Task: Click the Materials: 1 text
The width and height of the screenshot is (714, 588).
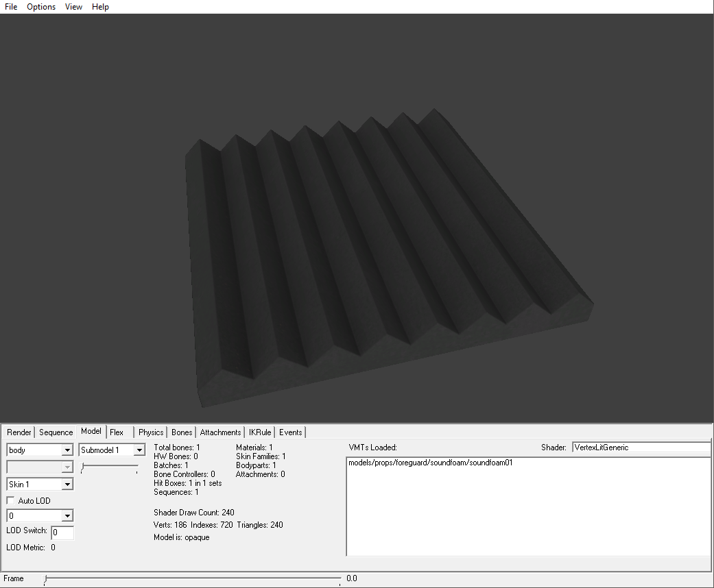Action: [254, 448]
